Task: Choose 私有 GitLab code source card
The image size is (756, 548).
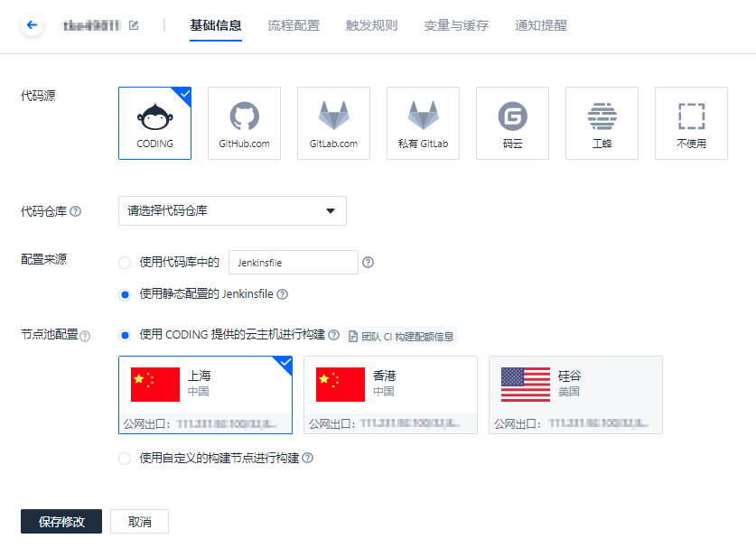Action: tap(423, 124)
